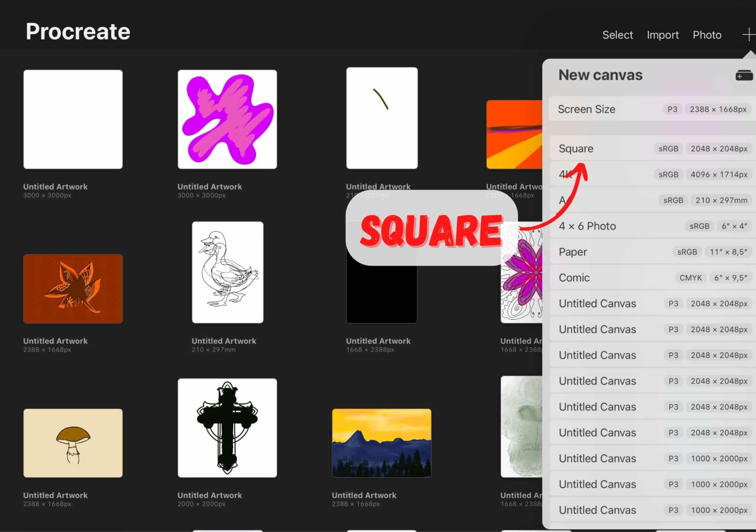Tap the plus icon to create canvas

[749, 35]
